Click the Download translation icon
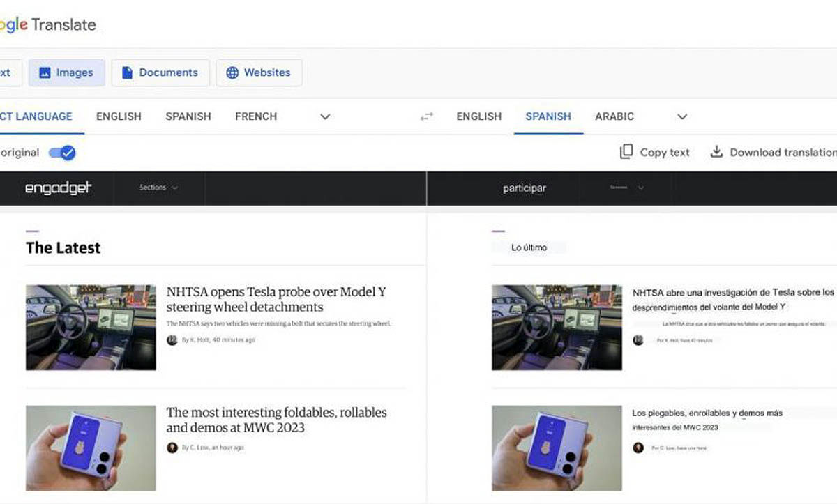The height and width of the screenshot is (504, 837). [x=716, y=152]
